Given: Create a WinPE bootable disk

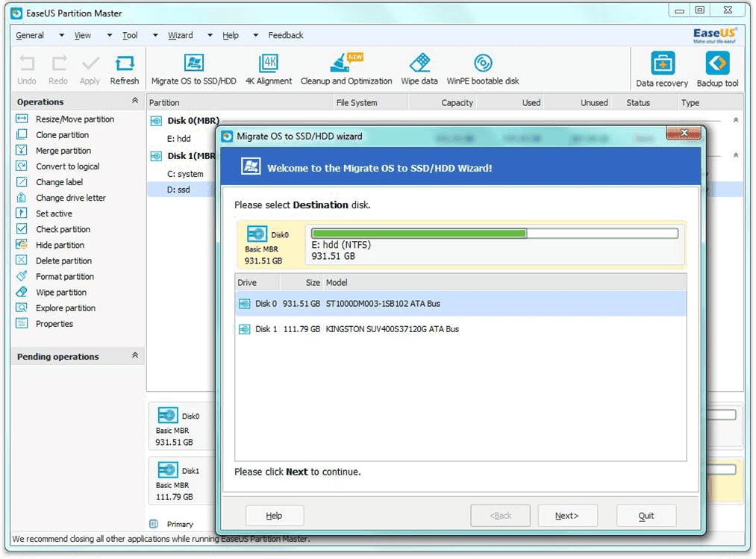Looking at the screenshot, I should click(483, 70).
